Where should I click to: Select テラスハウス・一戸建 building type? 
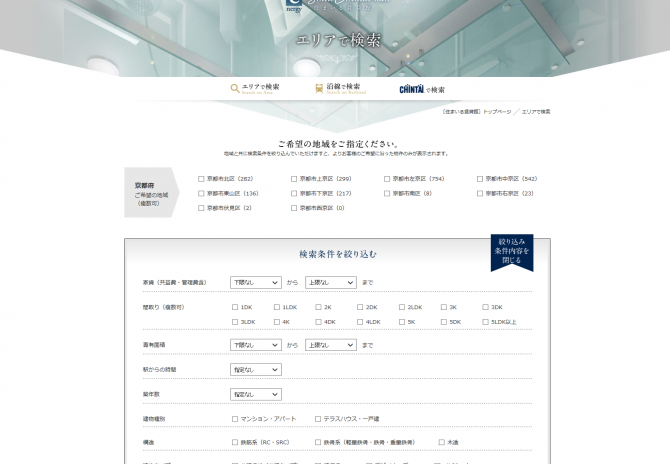tap(318, 419)
